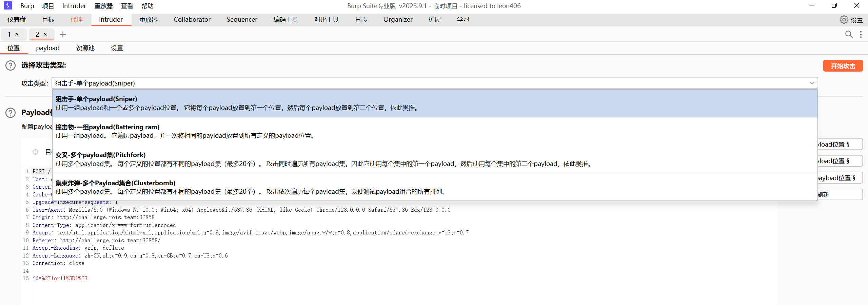The width and height of the screenshot is (868, 305).
Task: Close Intruder tab 2
Action: coord(45,34)
